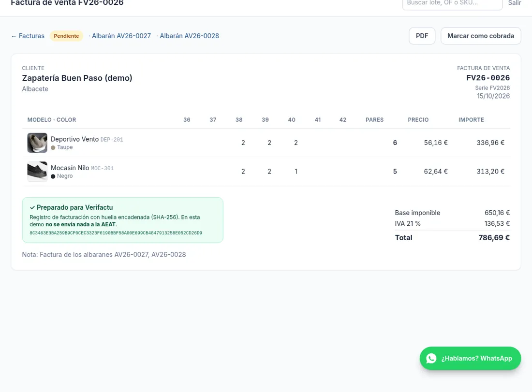Select Mocasín Nilo model name
532x392 pixels.
70,168
